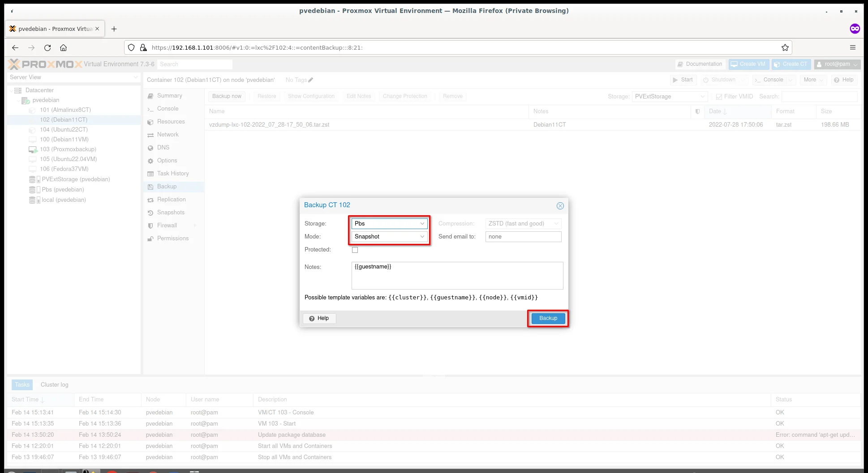Click the edit tags pencil icon

pyautogui.click(x=311, y=80)
